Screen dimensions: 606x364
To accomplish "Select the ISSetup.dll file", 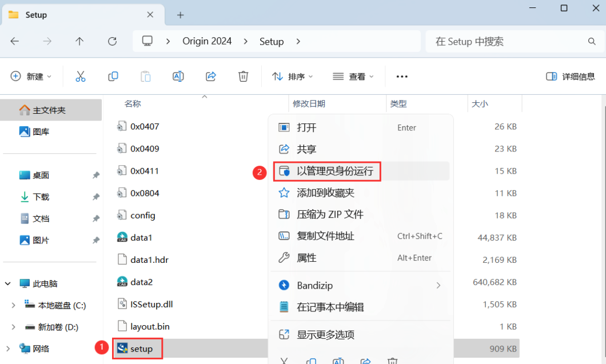I will coord(145,304).
